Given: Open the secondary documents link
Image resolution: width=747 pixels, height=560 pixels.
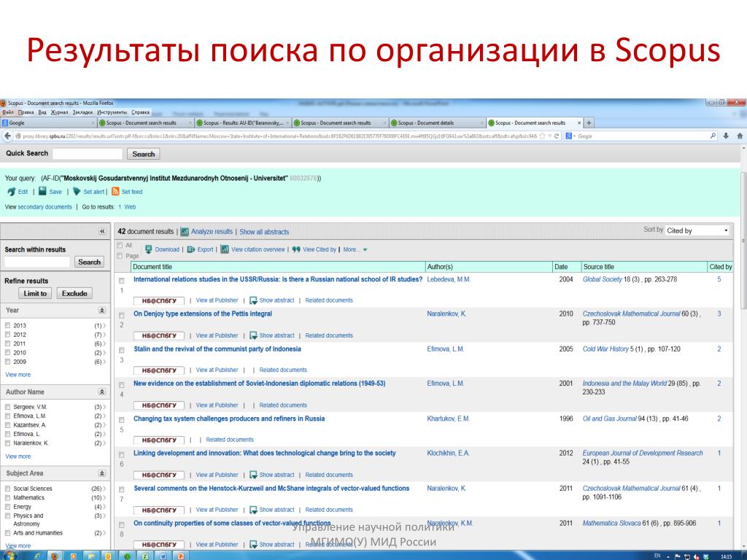Looking at the screenshot, I should pyautogui.click(x=44, y=207).
